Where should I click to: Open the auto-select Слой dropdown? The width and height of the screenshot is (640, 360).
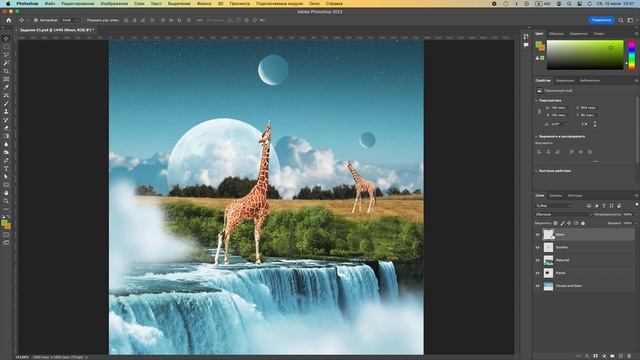coord(69,20)
